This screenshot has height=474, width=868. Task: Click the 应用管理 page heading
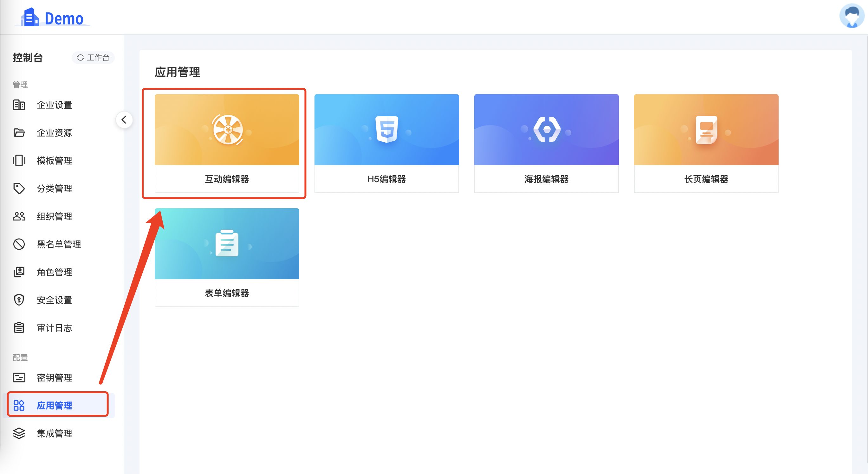178,72
